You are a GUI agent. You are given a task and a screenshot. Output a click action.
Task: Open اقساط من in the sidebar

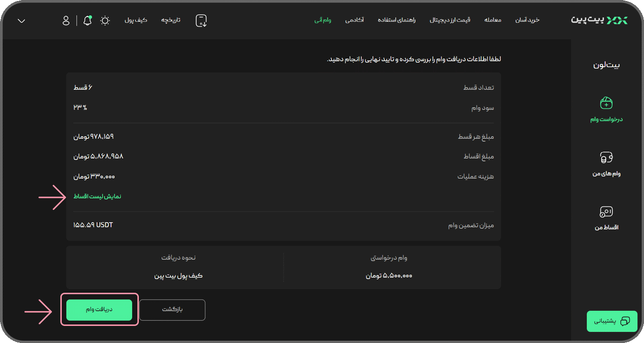coord(606,217)
